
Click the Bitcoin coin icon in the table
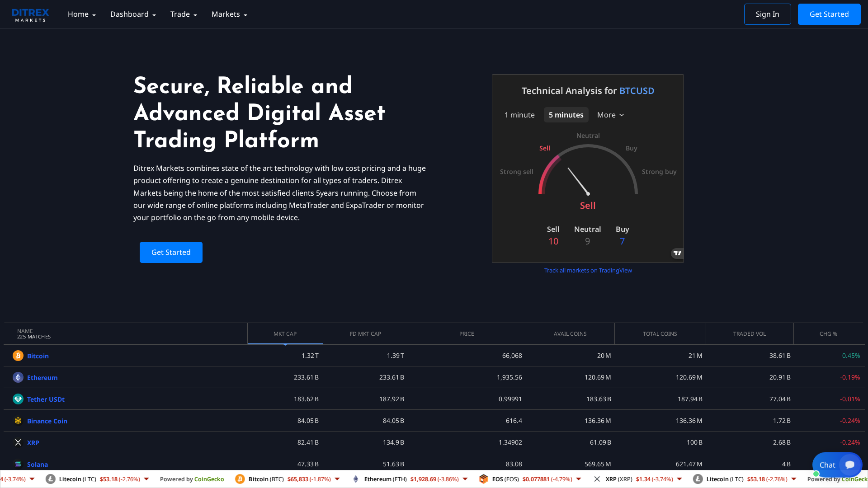18,356
